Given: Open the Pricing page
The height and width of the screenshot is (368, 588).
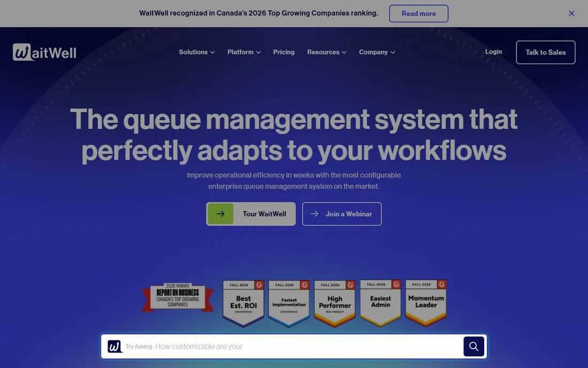Looking at the screenshot, I should tap(284, 52).
